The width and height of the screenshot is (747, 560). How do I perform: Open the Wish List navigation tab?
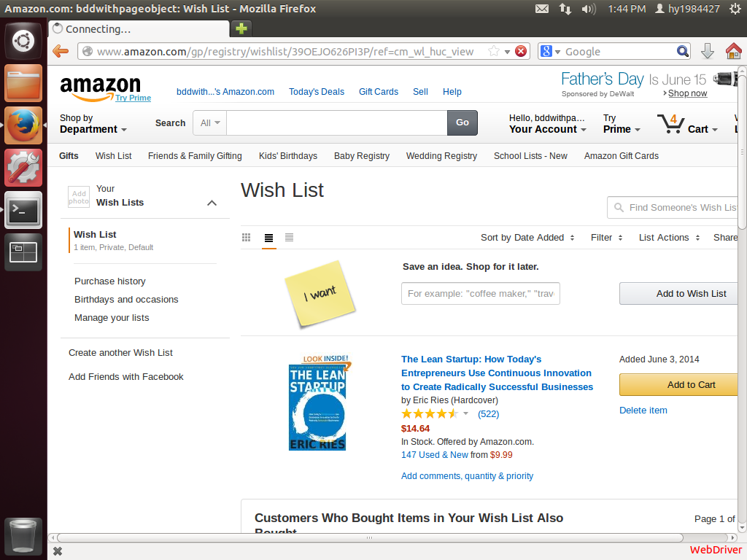tap(113, 156)
